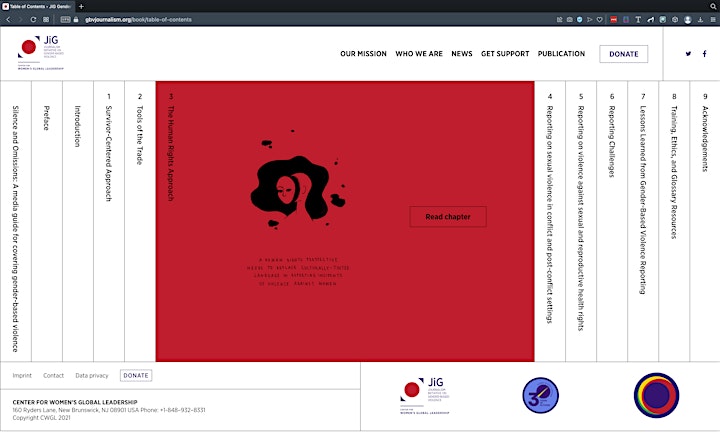Click the JiG logo in the footer
This screenshot has width=720, height=443.
coord(425,396)
